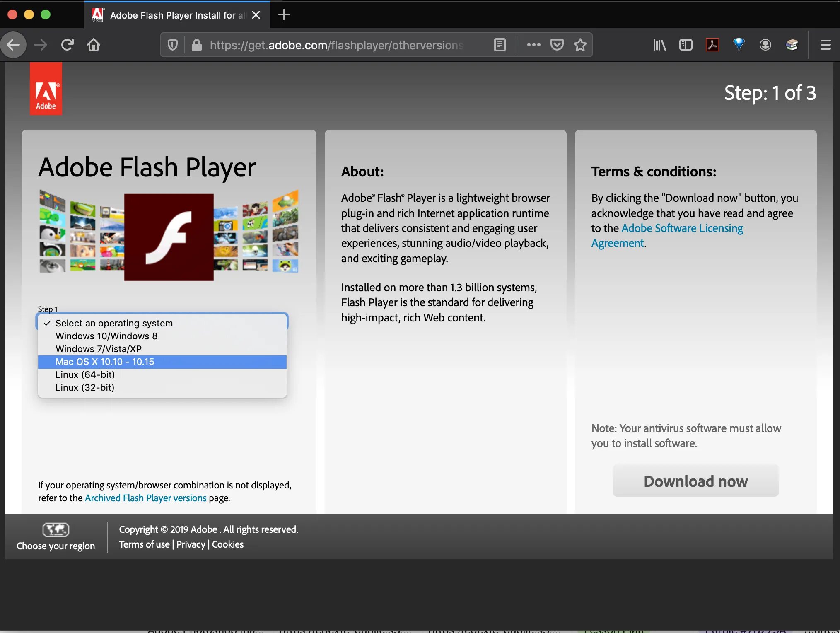Open the Firefox account icon
This screenshot has width=840, height=633.
[765, 45]
